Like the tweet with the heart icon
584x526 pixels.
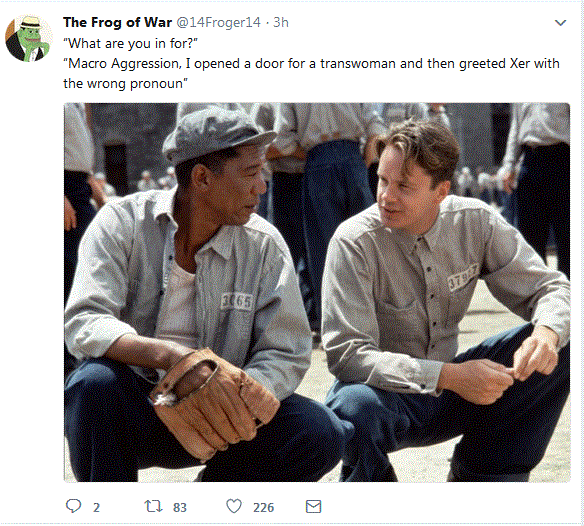point(234,506)
